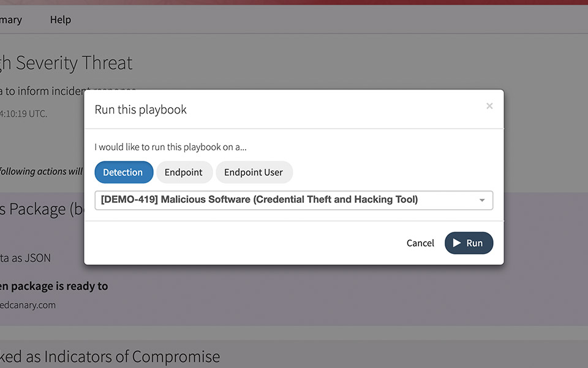Click the UTC timestamp text
The width and height of the screenshot is (588, 368).
point(23,113)
